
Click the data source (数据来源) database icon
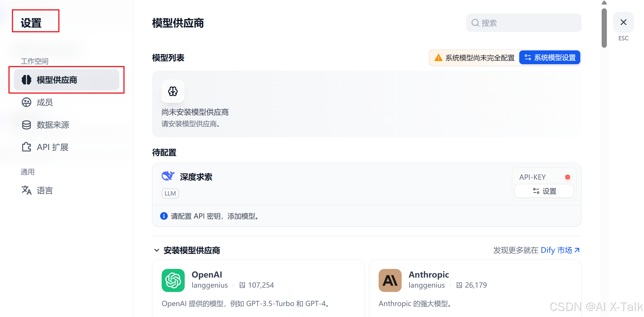click(x=27, y=125)
